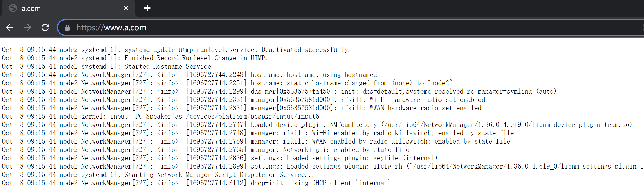Click the 'Deactivated successfully' log line

(x=305, y=50)
